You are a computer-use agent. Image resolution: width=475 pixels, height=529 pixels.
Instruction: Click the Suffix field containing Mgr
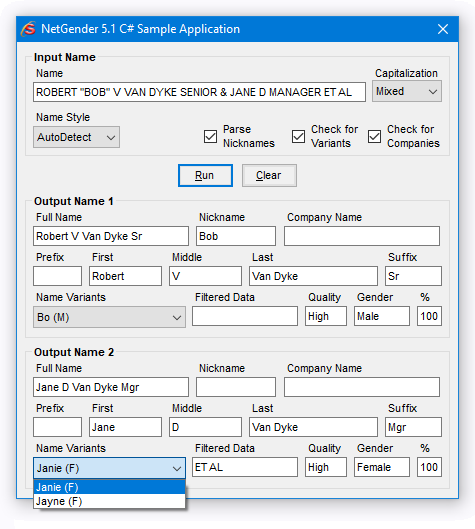click(x=413, y=427)
